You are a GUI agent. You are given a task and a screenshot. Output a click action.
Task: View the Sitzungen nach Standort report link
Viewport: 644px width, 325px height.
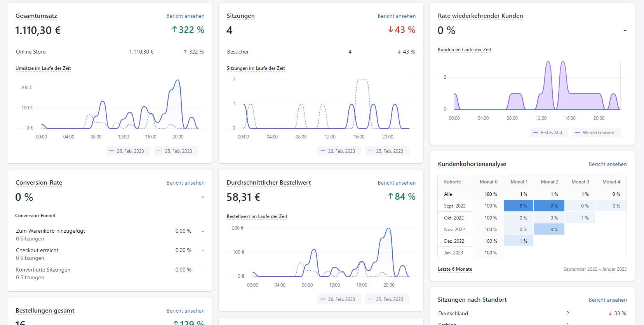(607, 300)
